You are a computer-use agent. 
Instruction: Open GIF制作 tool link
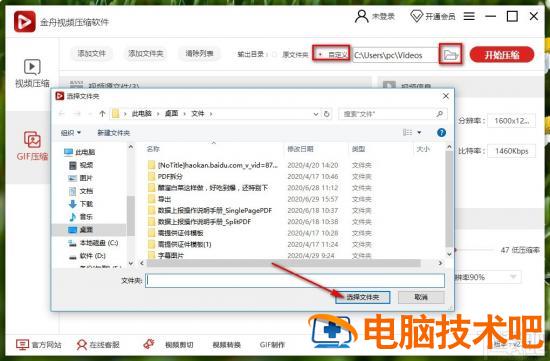[272, 345]
